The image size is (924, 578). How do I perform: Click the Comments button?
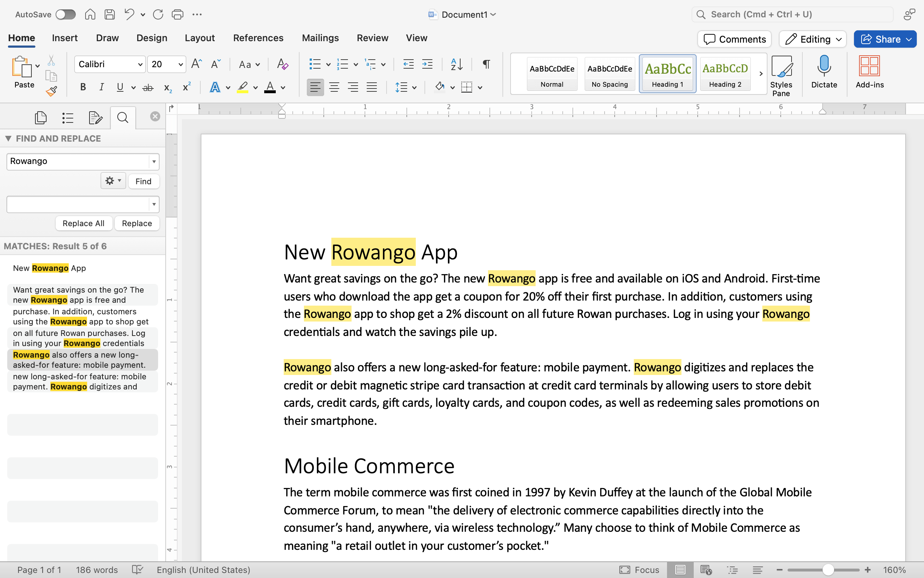[x=734, y=39]
